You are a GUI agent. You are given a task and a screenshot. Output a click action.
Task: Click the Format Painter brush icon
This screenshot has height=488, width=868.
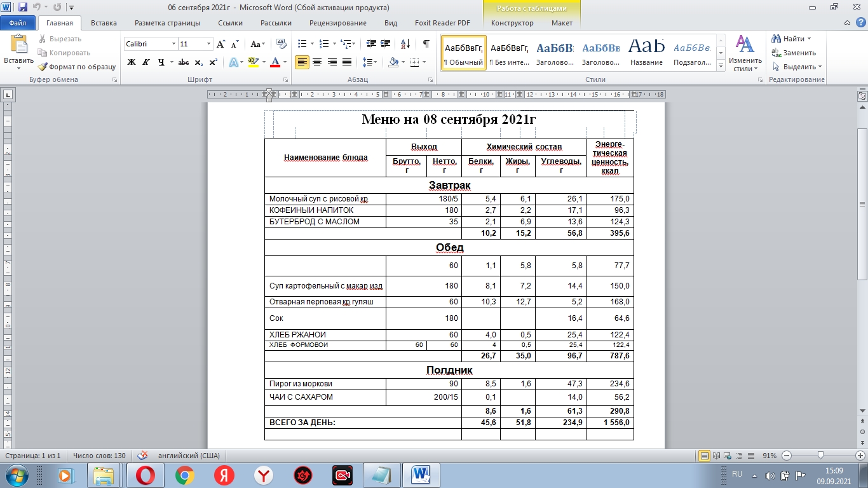(43, 67)
